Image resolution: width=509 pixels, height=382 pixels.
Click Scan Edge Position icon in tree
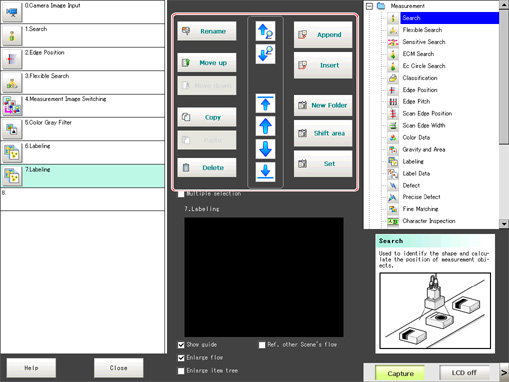point(393,114)
